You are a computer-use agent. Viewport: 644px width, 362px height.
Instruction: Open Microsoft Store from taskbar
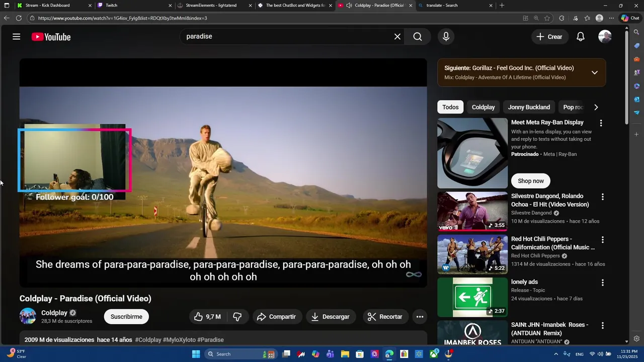point(360,354)
